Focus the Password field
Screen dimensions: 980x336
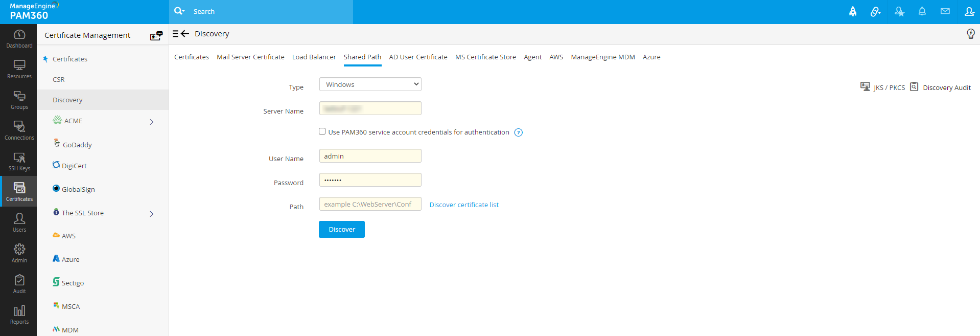(x=370, y=180)
